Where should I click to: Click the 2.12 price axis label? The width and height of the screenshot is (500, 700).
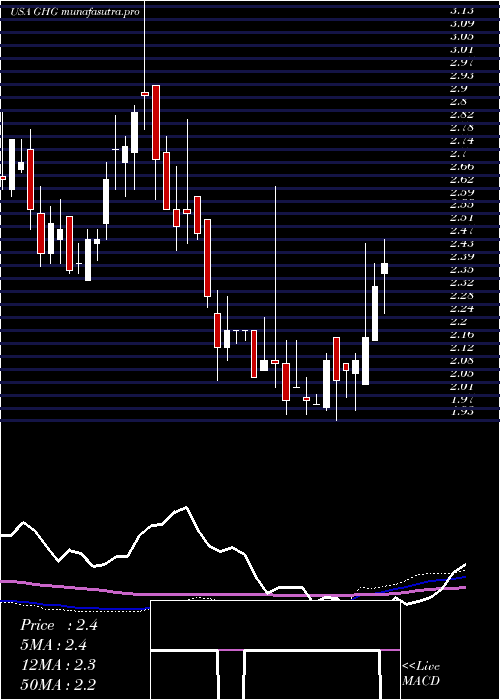pyautogui.click(x=462, y=347)
